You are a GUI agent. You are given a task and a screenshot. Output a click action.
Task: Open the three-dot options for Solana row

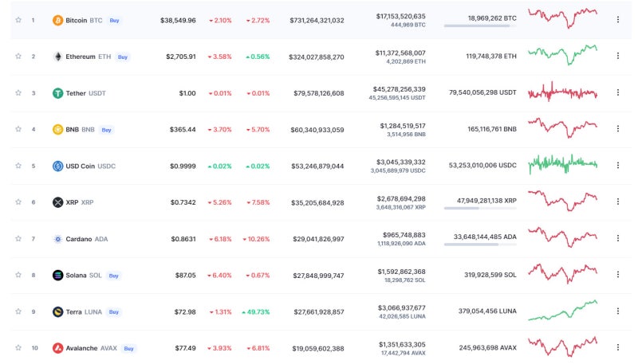617,275
